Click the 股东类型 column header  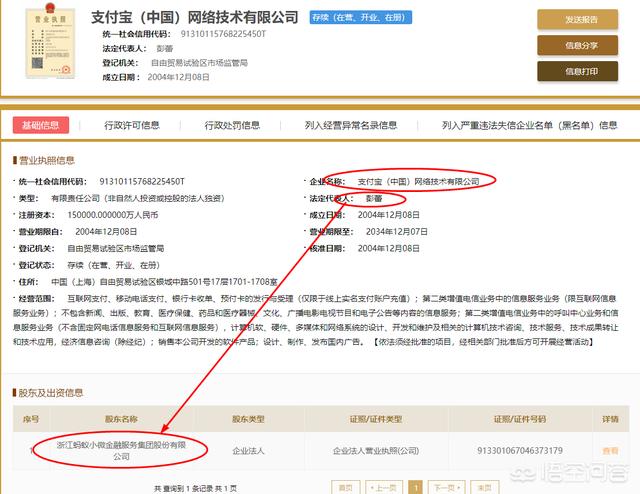(x=248, y=419)
